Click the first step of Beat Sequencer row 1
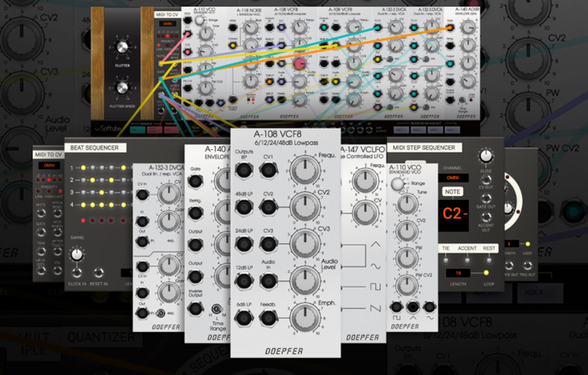Image resolution: width=588 pixels, height=375 pixels. pos(83,168)
